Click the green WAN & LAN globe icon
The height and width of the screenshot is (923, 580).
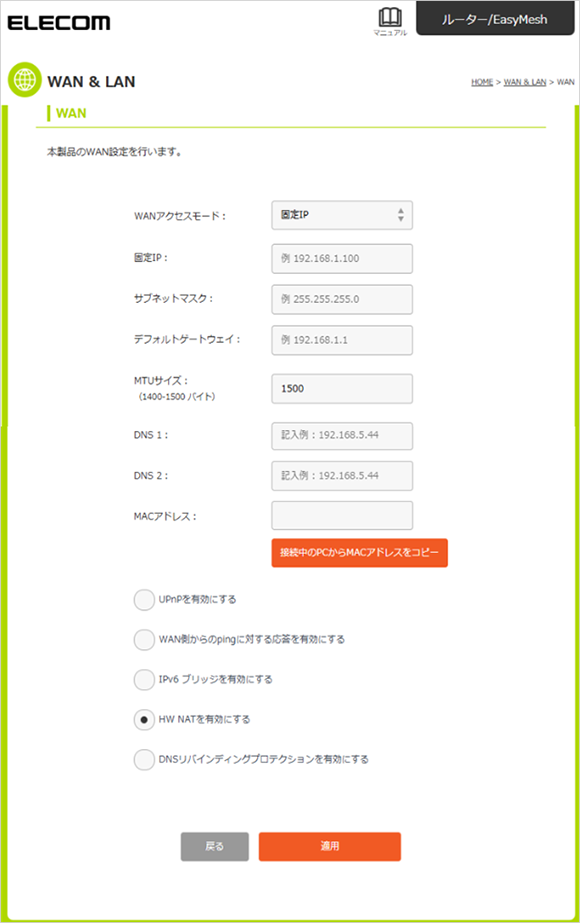click(x=25, y=79)
